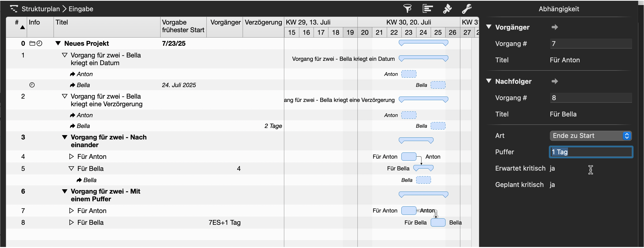Viewport: 644px width, 248px height.
Task: Click the sort arrow in # column
Action: (22, 27)
